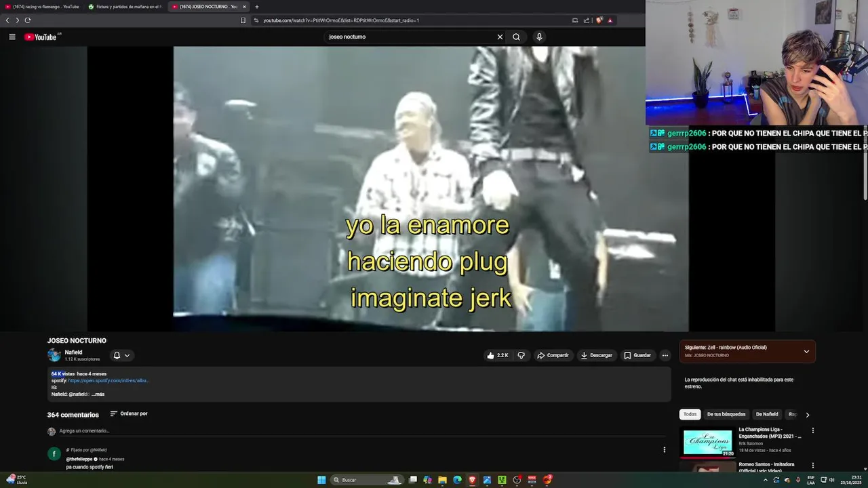Viewport: 868px width, 488px height.
Task: Reload the page in the browser
Action: (x=28, y=20)
